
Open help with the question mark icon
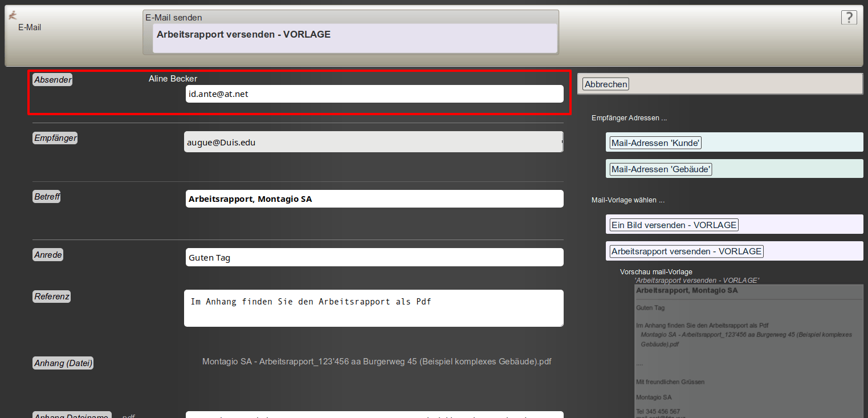click(849, 18)
